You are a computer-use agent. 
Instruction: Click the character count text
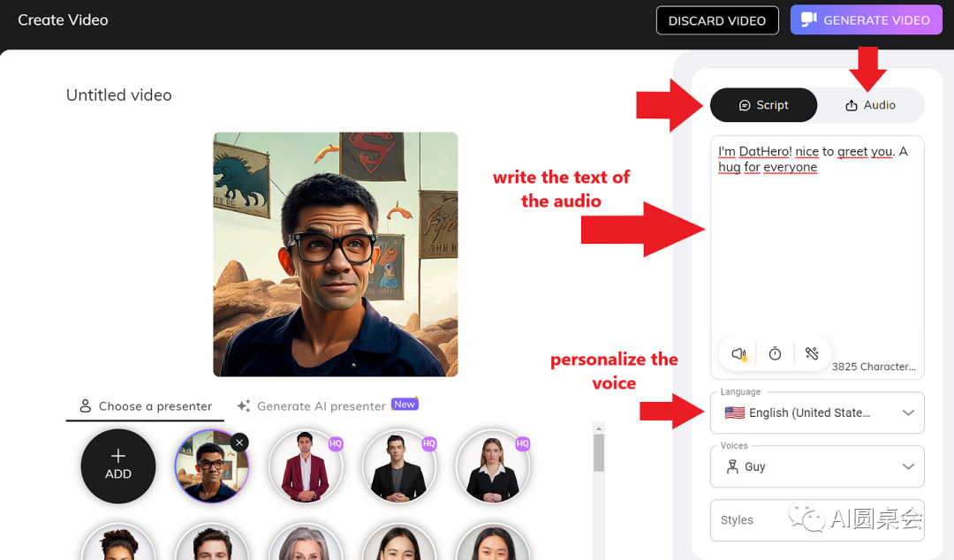coord(874,367)
